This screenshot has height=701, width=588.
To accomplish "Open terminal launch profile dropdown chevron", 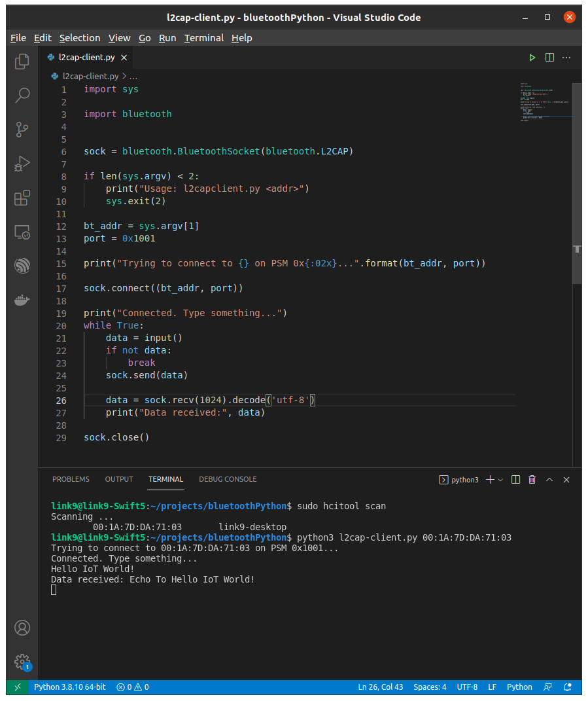I will tap(500, 480).
